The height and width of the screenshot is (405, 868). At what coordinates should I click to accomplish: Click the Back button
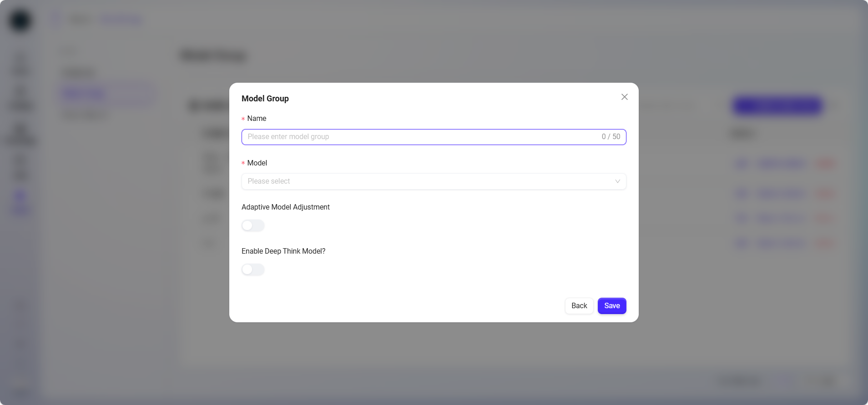(579, 306)
